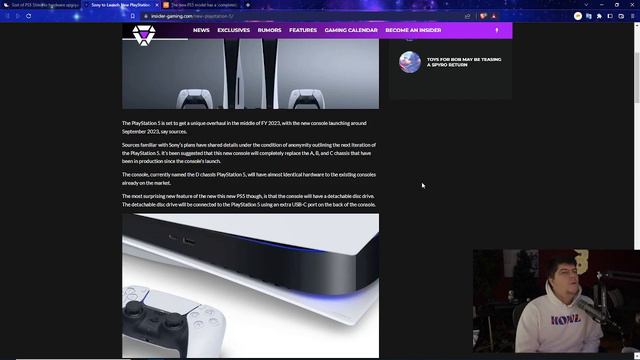Click paragraph starting 'The PlayStation 5 is set'
Image resolution: width=640 pixels, height=360 pixels.
click(x=244, y=127)
